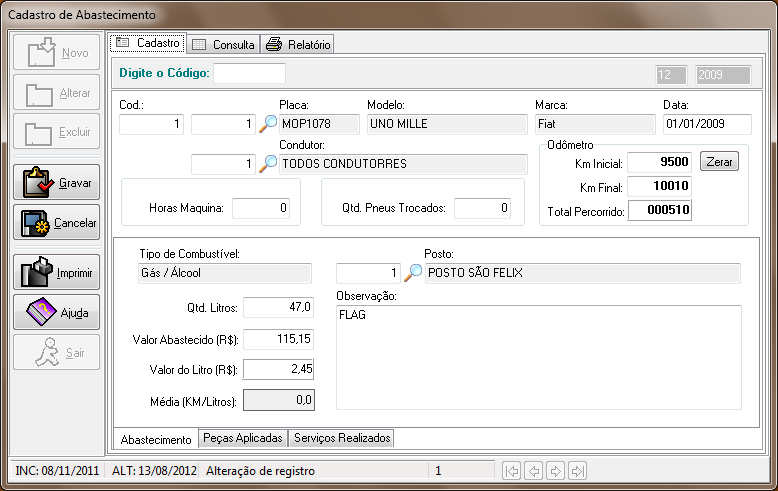This screenshot has width=778, height=491.
Task: Click the Digite o Código input field
Action: coord(249,73)
